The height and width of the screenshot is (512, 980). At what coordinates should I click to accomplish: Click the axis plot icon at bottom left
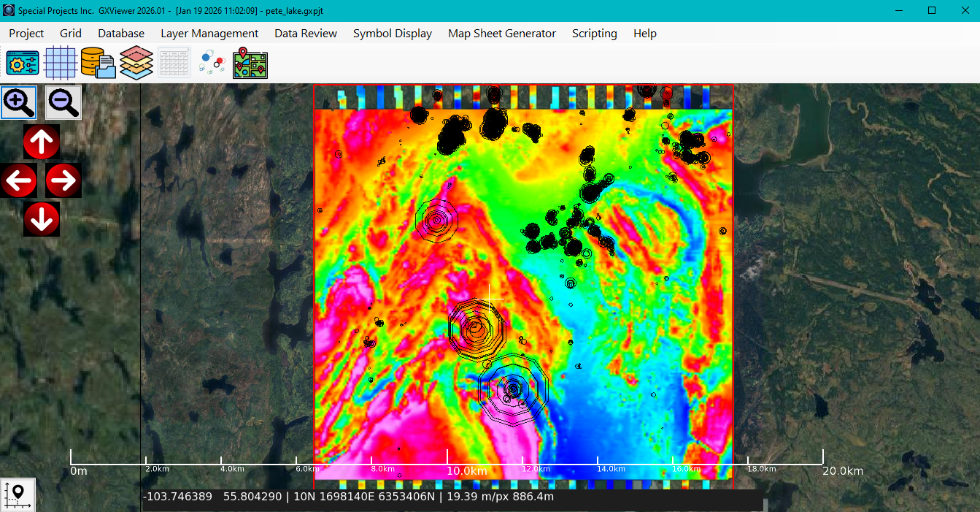click(18, 494)
